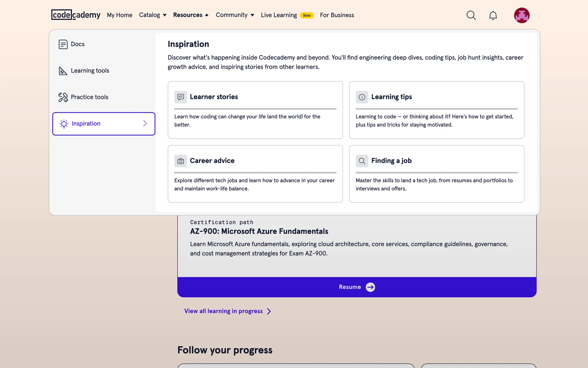The width and height of the screenshot is (588, 368).
Task: Open notifications bell icon
Action: click(493, 15)
